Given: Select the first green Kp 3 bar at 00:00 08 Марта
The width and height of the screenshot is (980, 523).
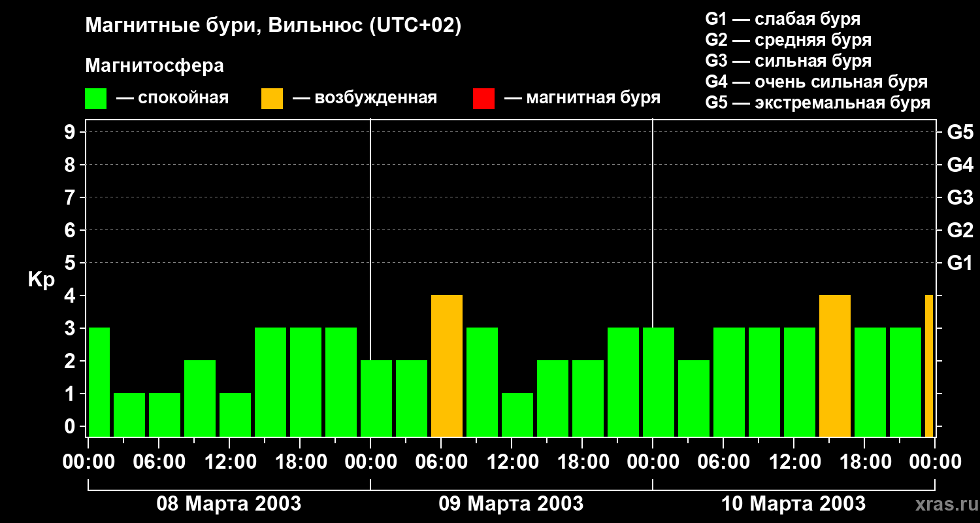Looking at the screenshot, I should click(99, 382).
